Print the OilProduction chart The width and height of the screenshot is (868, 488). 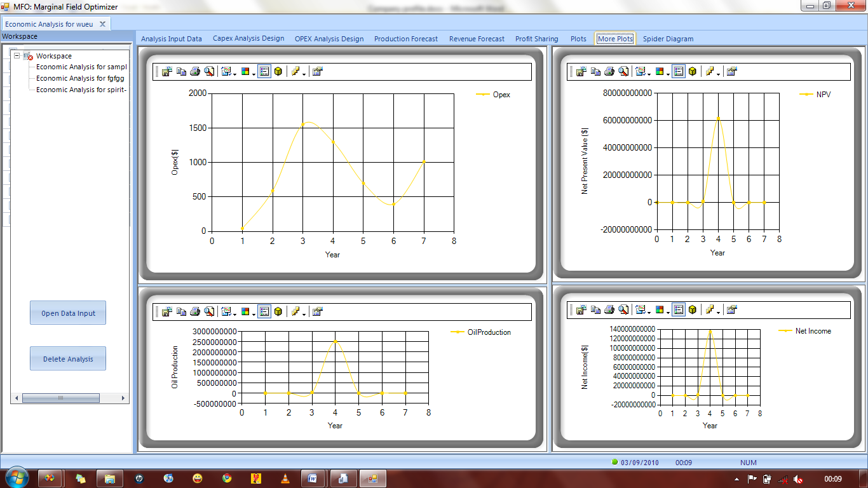[195, 311]
